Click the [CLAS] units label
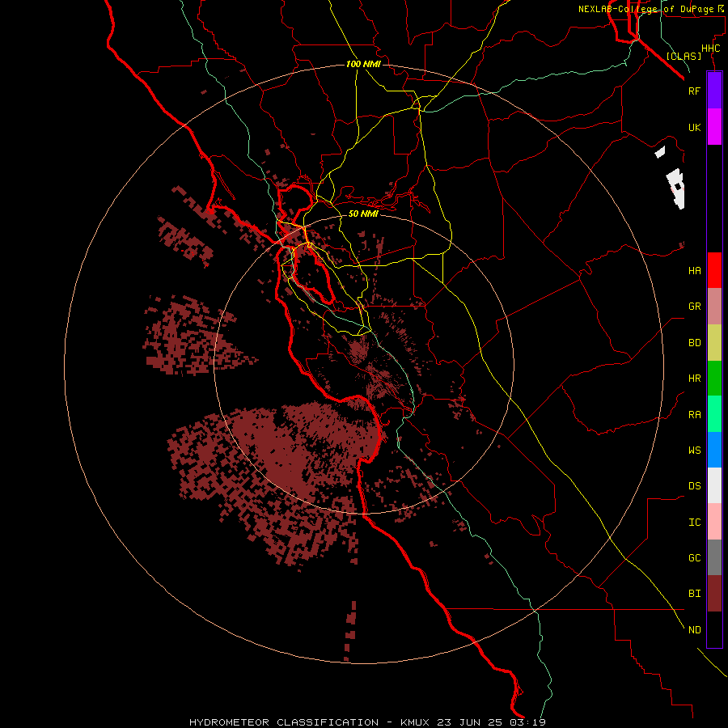728x728 pixels. pyautogui.click(x=684, y=56)
